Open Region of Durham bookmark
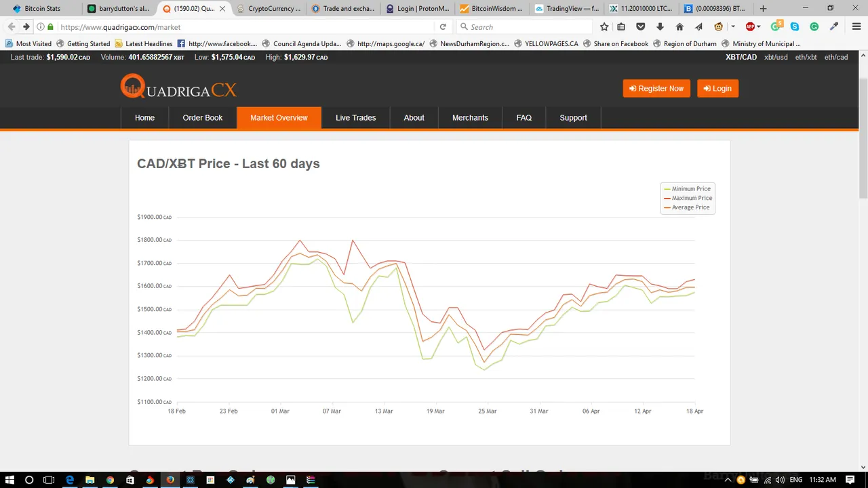Viewport: 868px width, 488px height. (684, 43)
